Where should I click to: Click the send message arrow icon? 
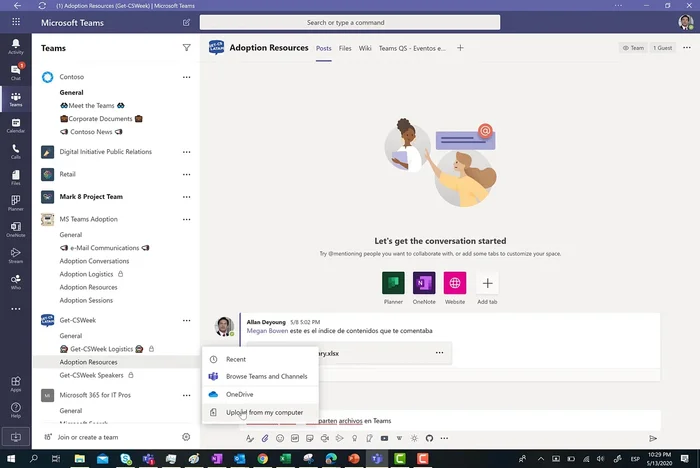[653, 438]
